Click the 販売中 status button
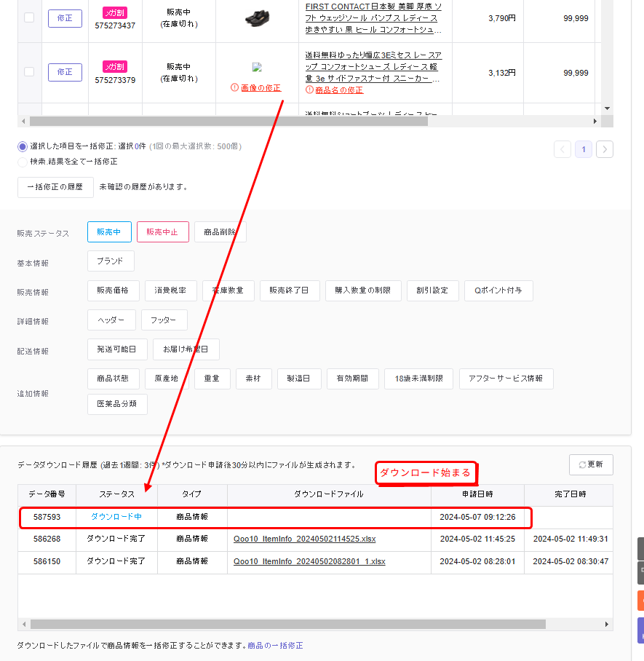644x661 pixels. pyautogui.click(x=109, y=231)
